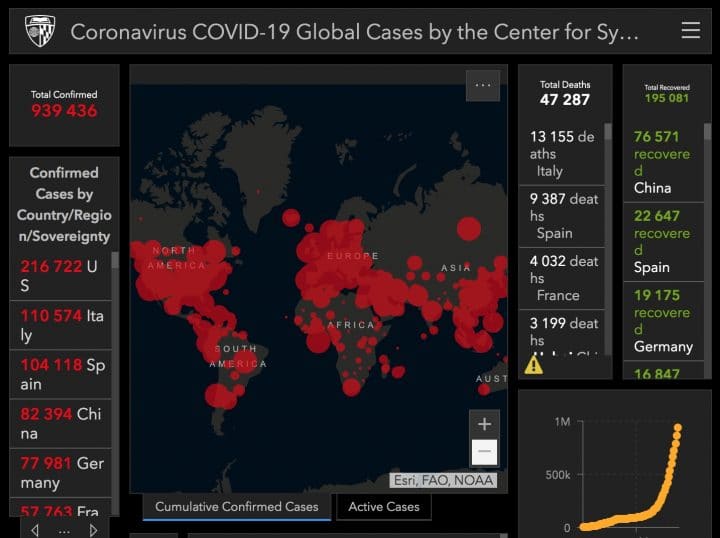
Task: Zoom out on the map with minus
Action: 484,452
